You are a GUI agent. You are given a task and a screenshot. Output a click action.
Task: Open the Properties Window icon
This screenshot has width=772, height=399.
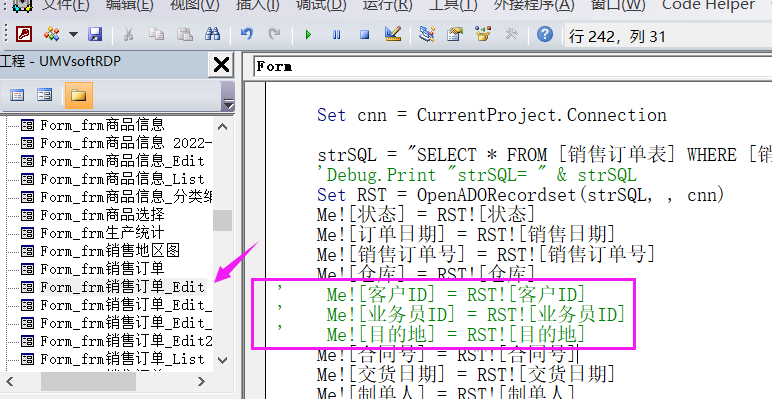pyautogui.click(x=454, y=34)
